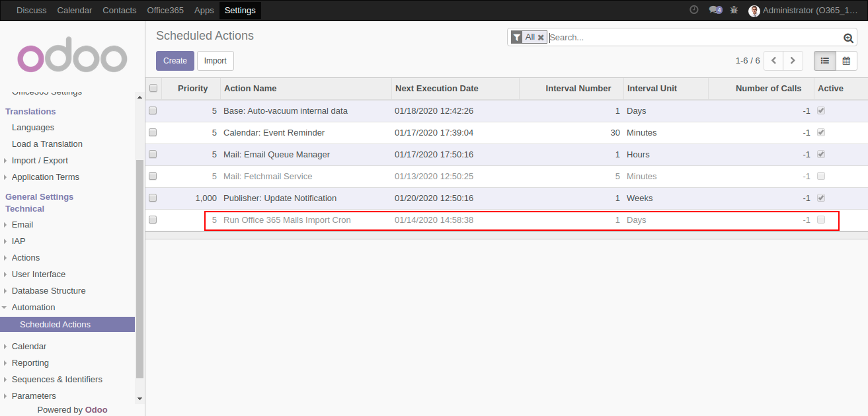Expand the Actions section
Viewport: 868px width, 416px height.
26,257
